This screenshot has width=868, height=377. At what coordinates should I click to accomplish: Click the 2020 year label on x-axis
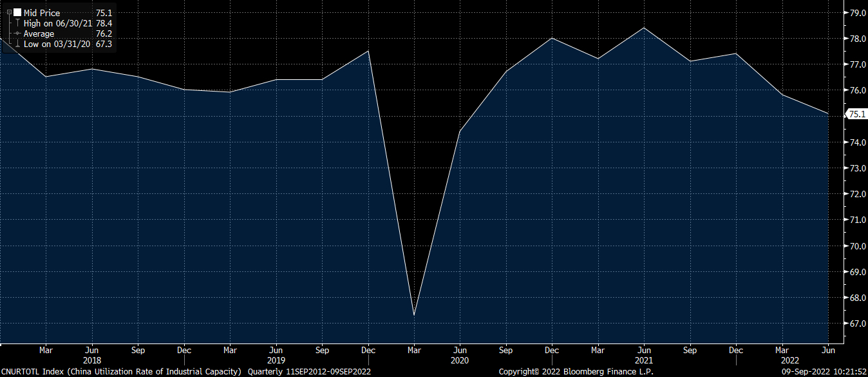pos(460,361)
